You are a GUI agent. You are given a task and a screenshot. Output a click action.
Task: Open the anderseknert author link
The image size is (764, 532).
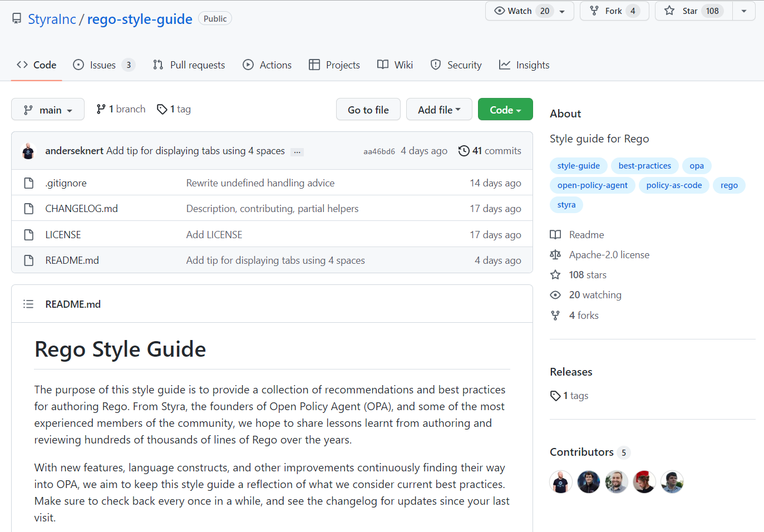point(74,151)
